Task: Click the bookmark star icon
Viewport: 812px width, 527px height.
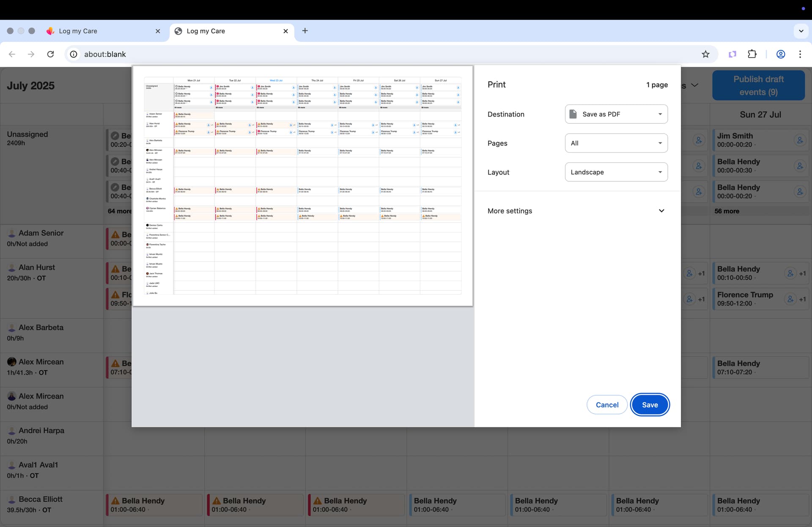Action: point(705,54)
